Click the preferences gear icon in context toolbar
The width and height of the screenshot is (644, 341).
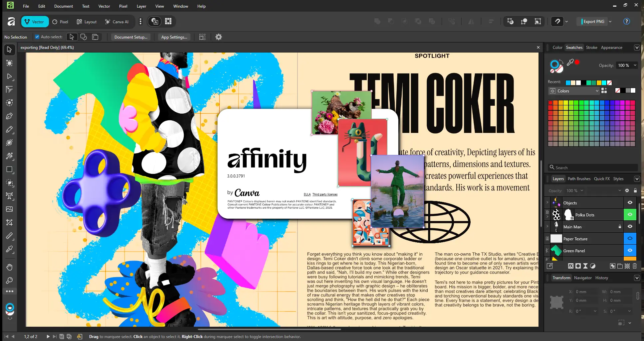218,37
